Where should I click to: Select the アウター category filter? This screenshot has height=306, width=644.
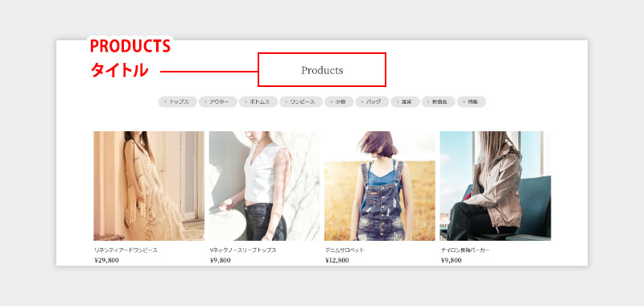point(217,101)
